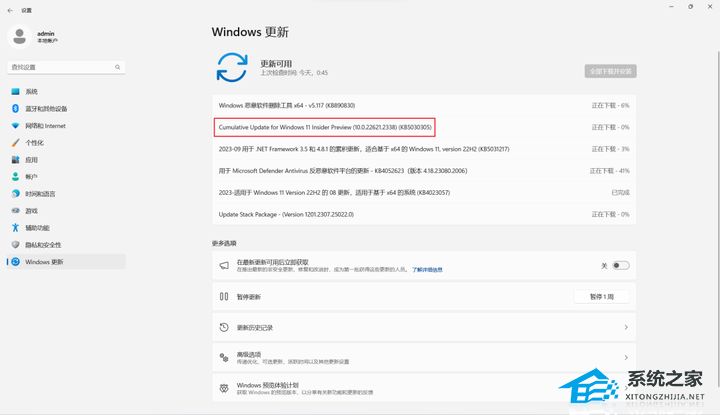Open 隐私和安全性 via shield icon
The image size is (720, 415).
(x=15, y=245)
